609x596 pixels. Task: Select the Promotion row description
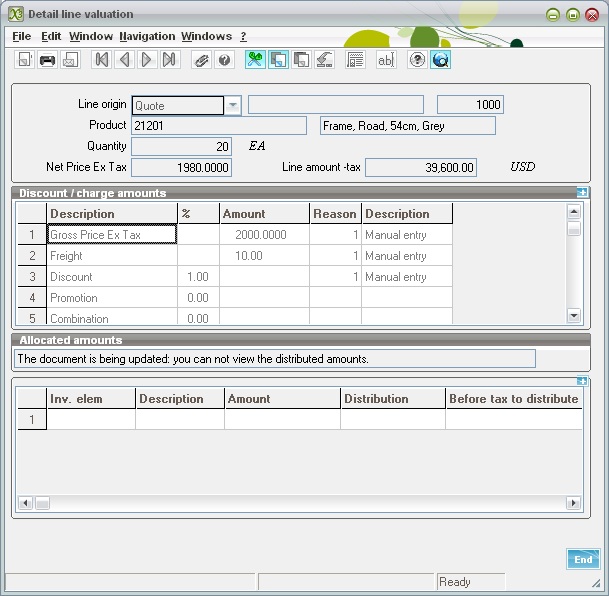pyautogui.click(x=112, y=297)
